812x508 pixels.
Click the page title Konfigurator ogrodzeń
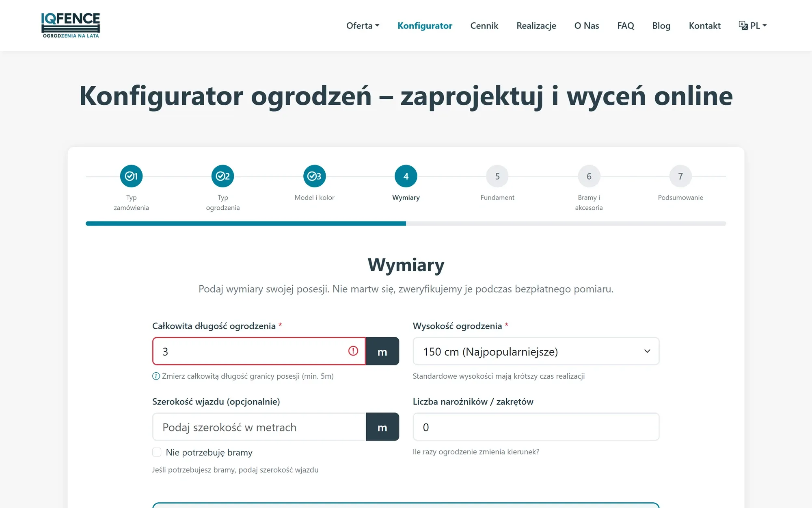point(406,96)
